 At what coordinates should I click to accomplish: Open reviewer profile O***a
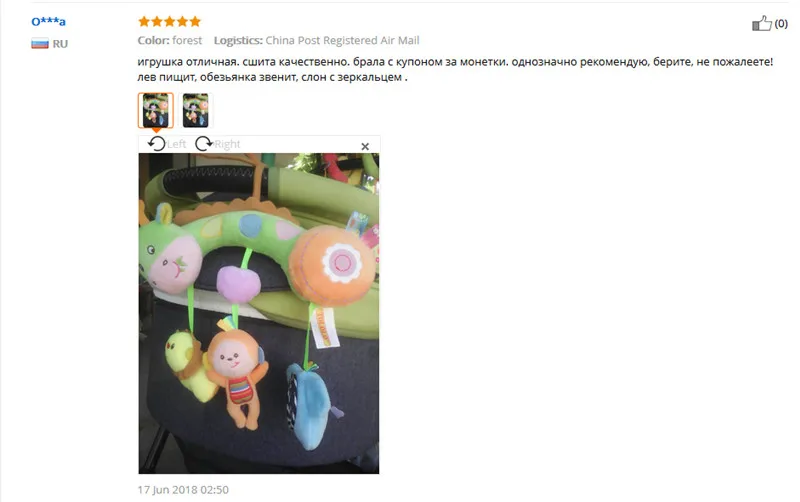pyautogui.click(x=48, y=21)
